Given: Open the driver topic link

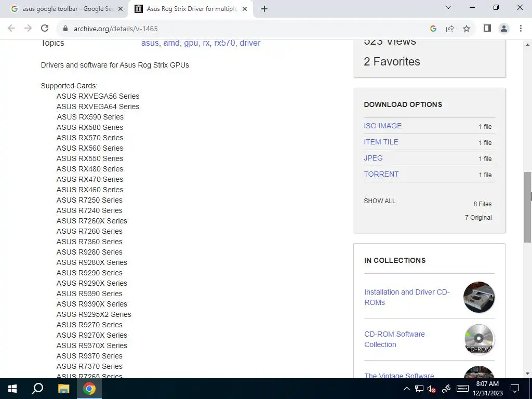Looking at the screenshot, I should pyautogui.click(x=250, y=43).
